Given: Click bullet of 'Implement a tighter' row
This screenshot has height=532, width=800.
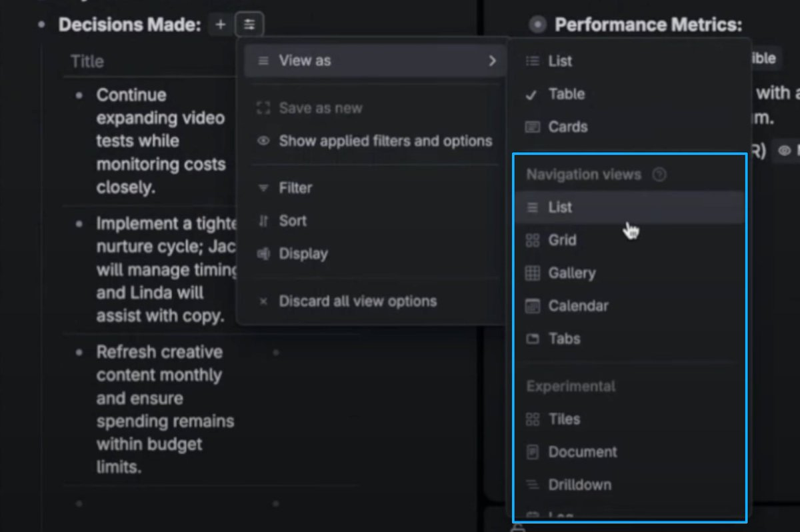Looking at the screenshot, I should [x=79, y=223].
